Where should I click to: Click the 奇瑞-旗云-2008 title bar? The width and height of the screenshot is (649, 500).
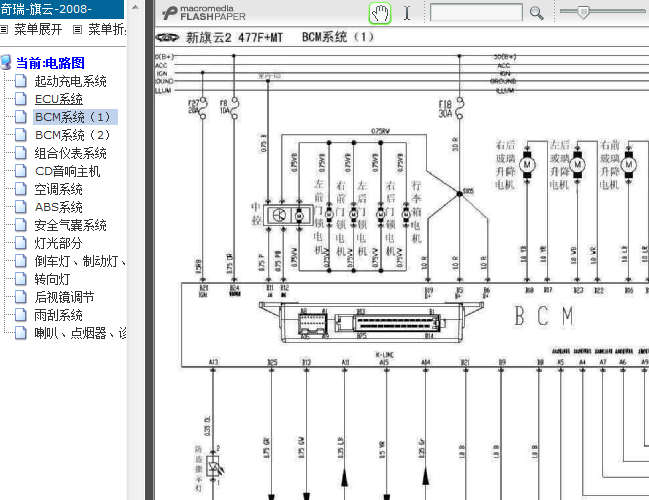(x=62, y=9)
